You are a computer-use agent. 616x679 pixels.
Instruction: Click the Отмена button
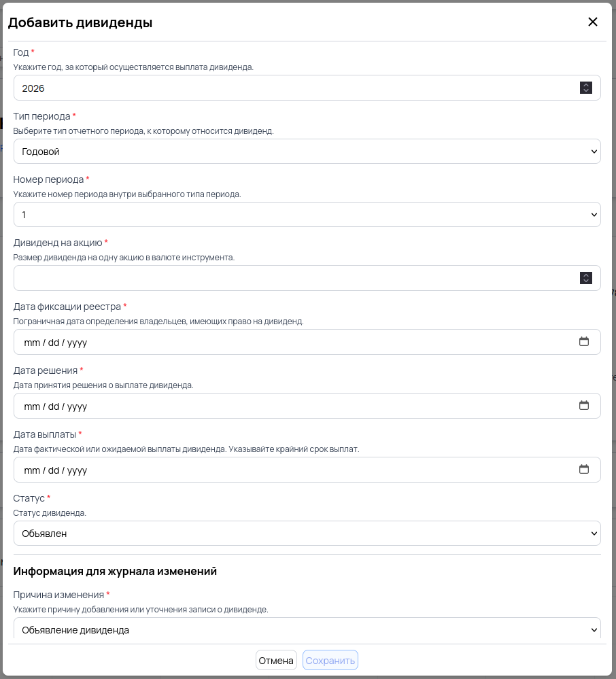coord(276,661)
